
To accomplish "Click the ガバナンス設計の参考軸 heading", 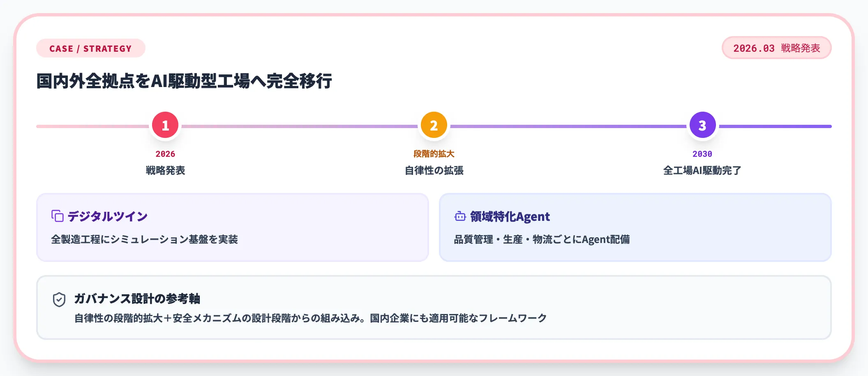I will point(137,298).
